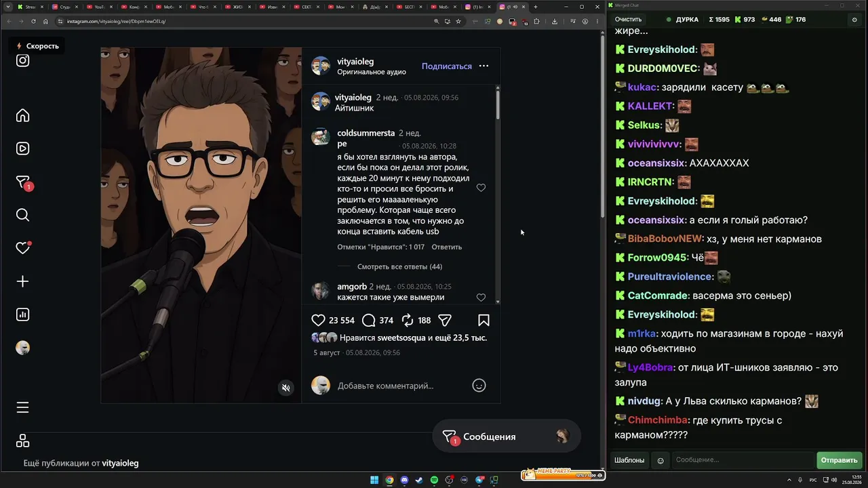This screenshot has width=868, height=488.
Task: Send chat message with Отправить
Action: point(839,460)
